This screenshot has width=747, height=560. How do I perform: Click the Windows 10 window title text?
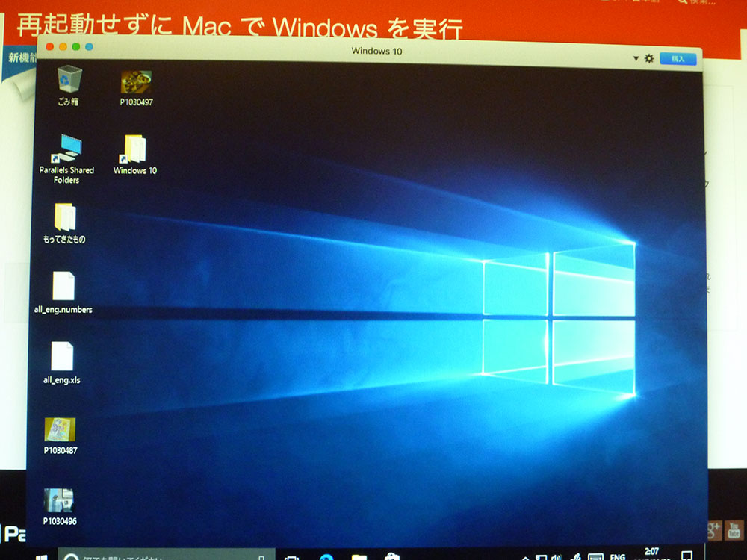[x=376, y=51]
